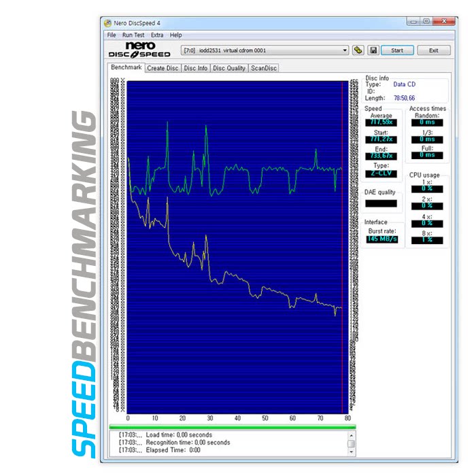Click the End speed value 733.67x
The width and height of the screenshot is (476, 476).
pos(381,156)
